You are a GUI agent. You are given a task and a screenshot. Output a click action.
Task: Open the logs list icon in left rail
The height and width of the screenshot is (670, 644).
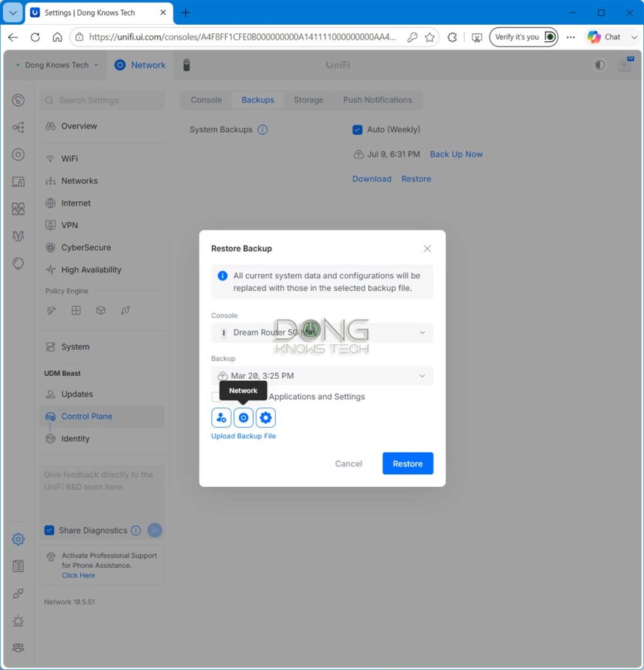coord(18,566)
